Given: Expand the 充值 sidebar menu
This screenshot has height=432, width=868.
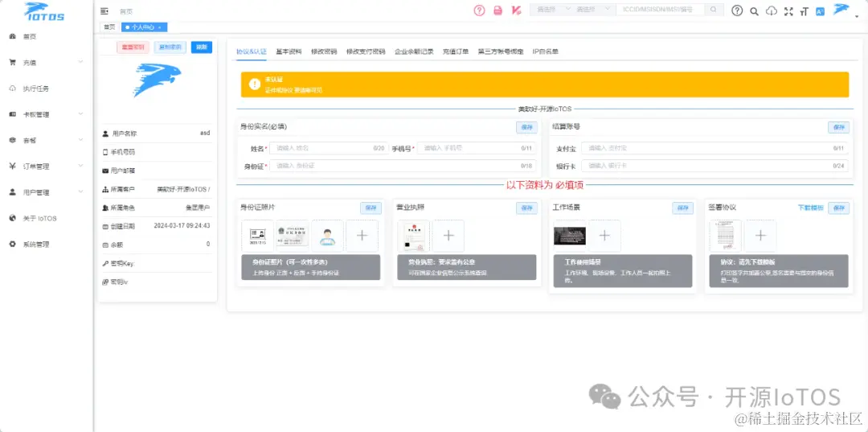Looking at the screenshot, I should tap(47, 63).
